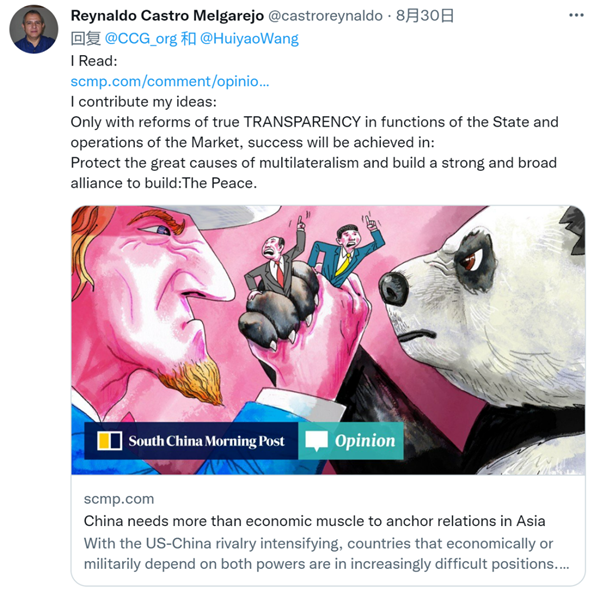Click the South China Morning Post banner text
The width and height of the screenshot is (600, 593).
pos(206,441)
